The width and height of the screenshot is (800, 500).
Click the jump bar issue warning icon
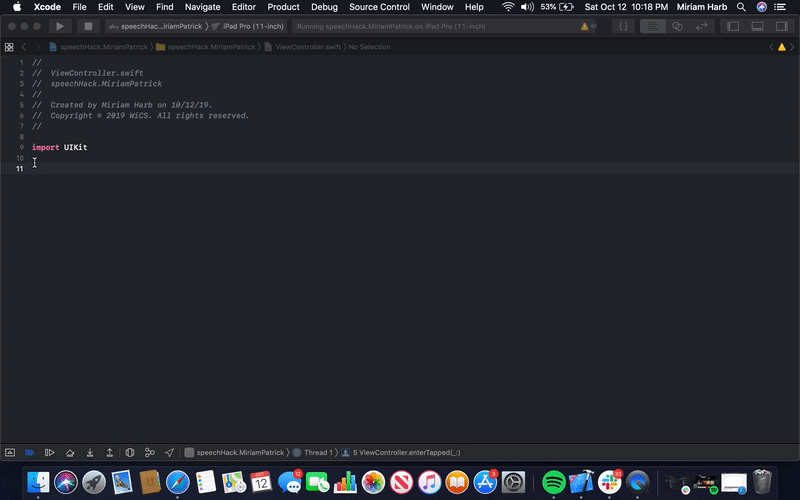coord(782,47)
